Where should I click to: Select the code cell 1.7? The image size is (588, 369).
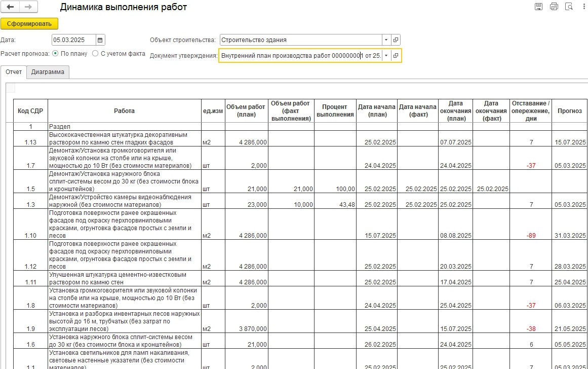click(30, 158)
